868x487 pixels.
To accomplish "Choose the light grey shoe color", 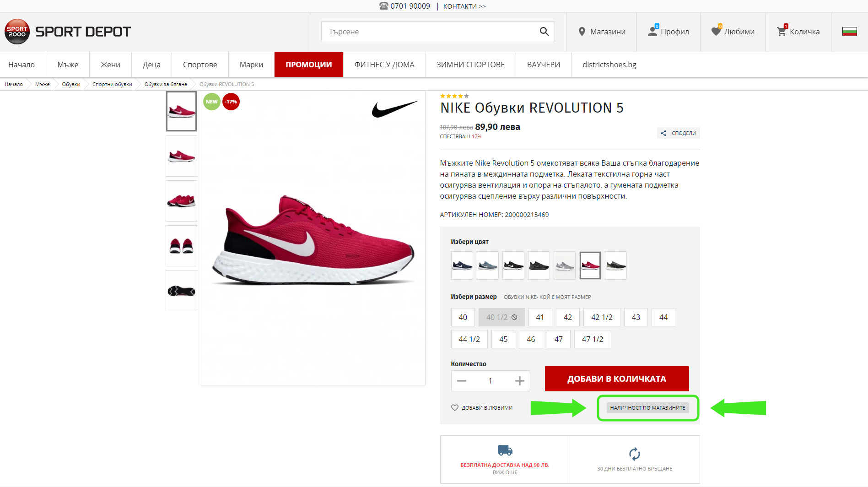I will (565, 265).
